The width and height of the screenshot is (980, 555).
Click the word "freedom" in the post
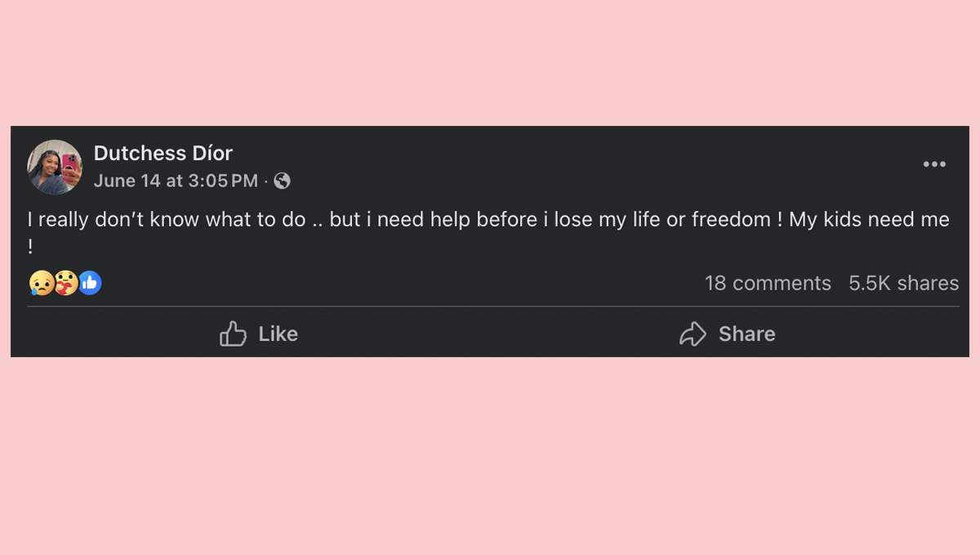[732, 219]
